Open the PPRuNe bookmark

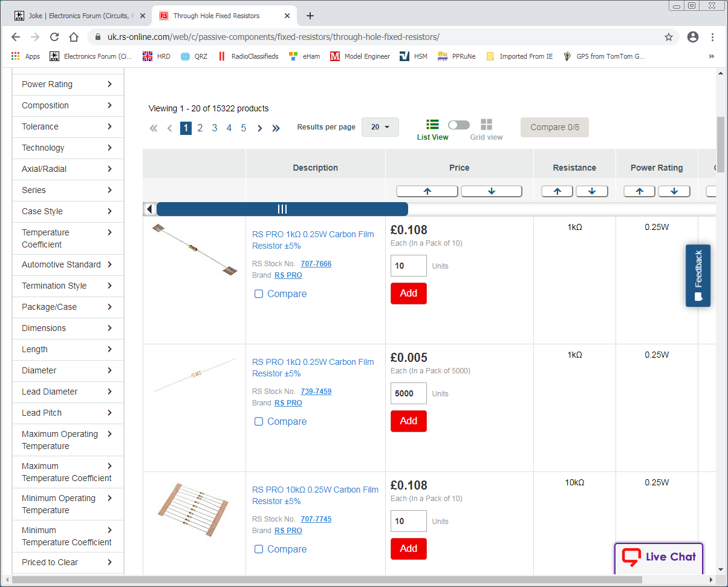457,56
